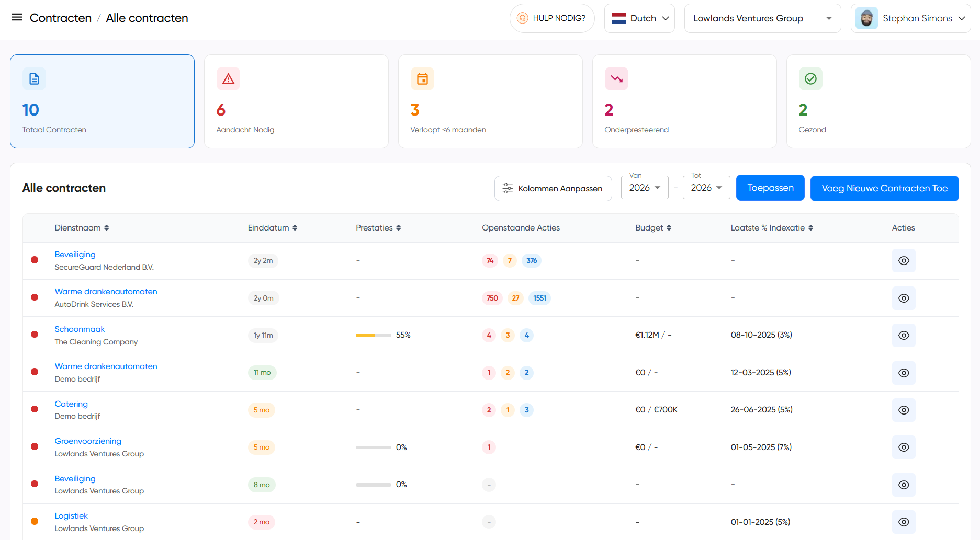Click eye icon for the Catering row
Viewport: 980px width, 540px height.
[904, 410]
